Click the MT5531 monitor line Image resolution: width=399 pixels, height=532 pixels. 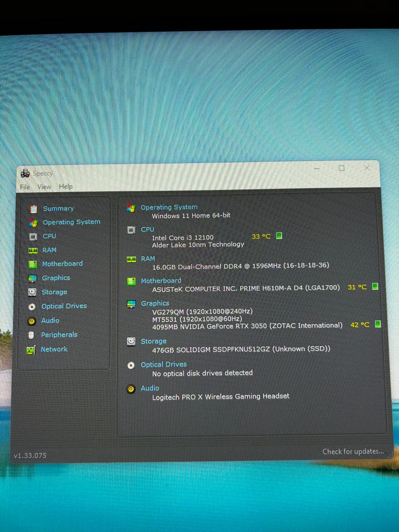(x=197, y=319)
